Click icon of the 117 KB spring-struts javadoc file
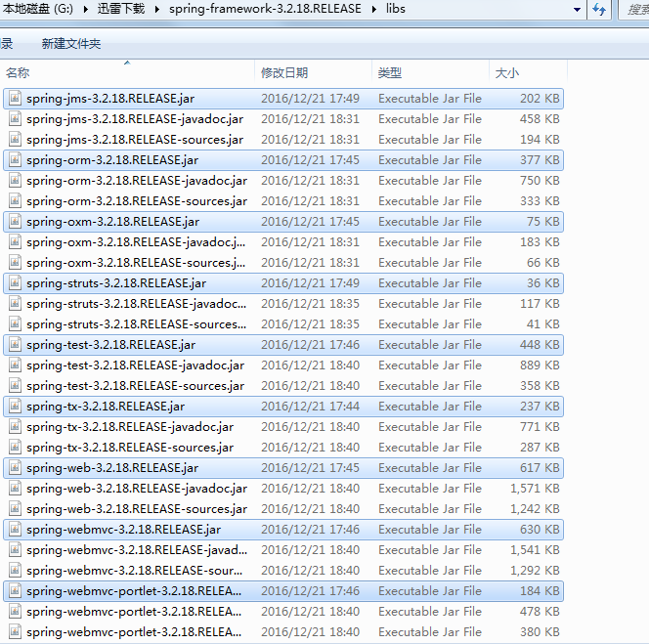Viewport: 649px width, 644px height. [x=16, y=304]
